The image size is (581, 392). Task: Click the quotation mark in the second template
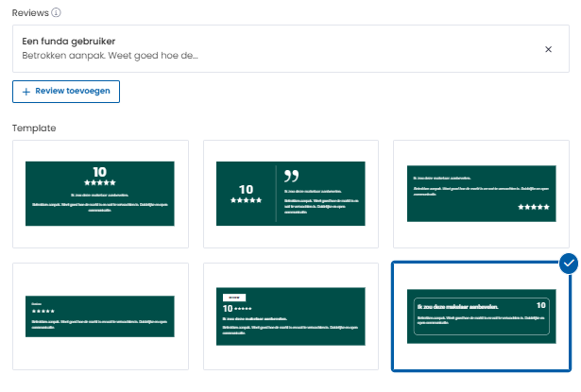(291, 177)
